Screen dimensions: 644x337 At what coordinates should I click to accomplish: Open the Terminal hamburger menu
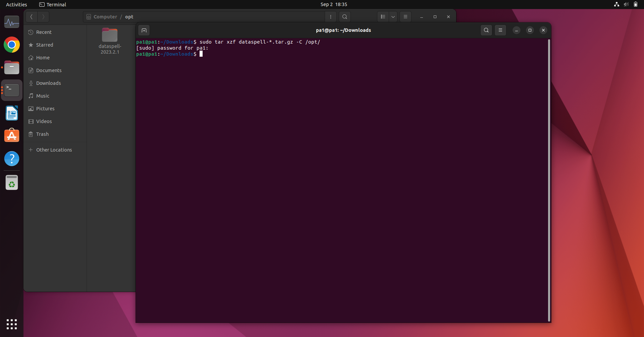pos(500,30)
